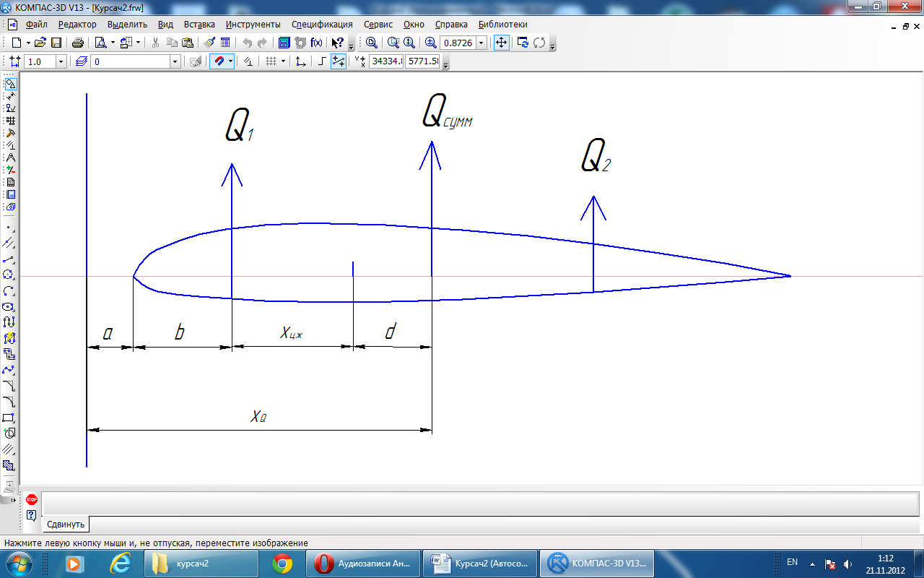The width and height of the screenshot is (924, 578).
Task: Expand the snap magnet dropdown arrow
Action: (x=231, y=61)
